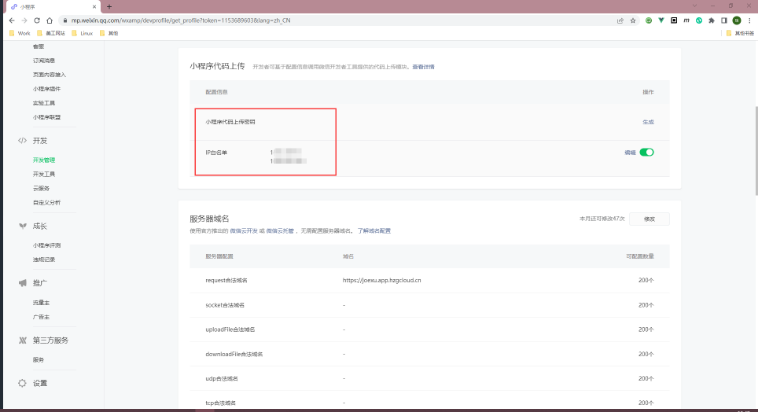This screenshot has height=413, width=758.
Task: Open the browser home page icon
Action: coord(49,20)
